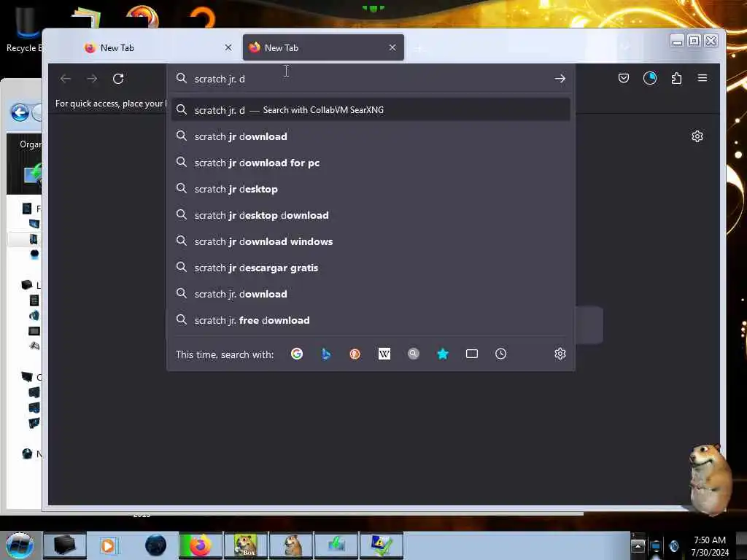Screen dimensions: 747x560
Task: Search this time with Bing
Action: [x=326, y=354]
